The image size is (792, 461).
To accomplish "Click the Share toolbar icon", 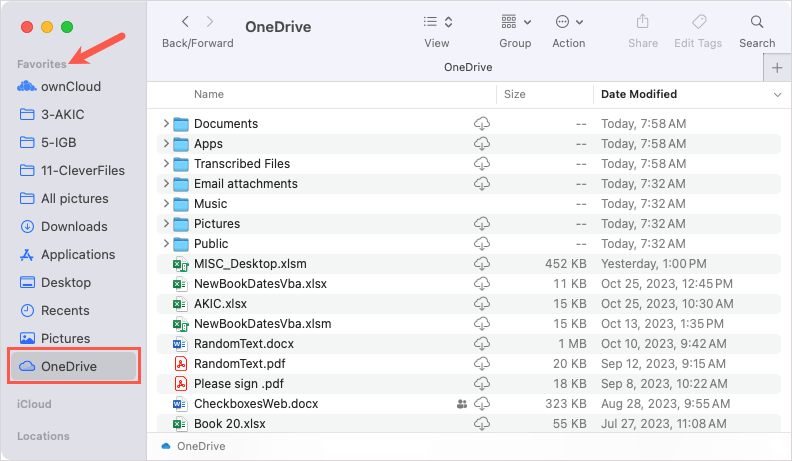I will coord(642,22).
